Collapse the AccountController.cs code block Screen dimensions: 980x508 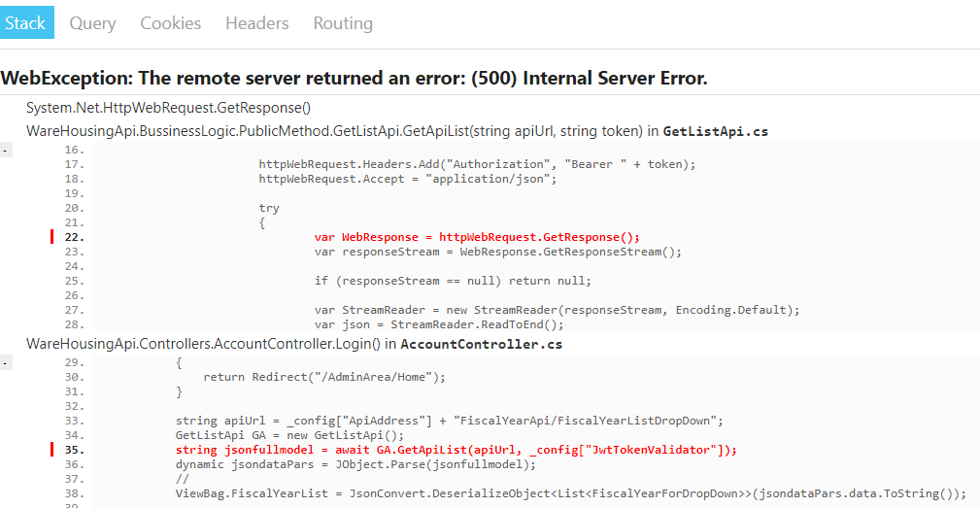click(x=6, y=362)
